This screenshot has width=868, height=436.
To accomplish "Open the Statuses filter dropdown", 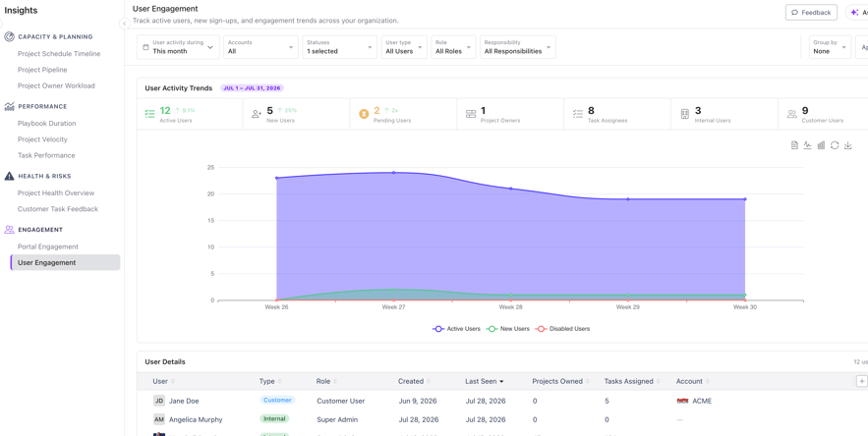I will tap(340, 47).
